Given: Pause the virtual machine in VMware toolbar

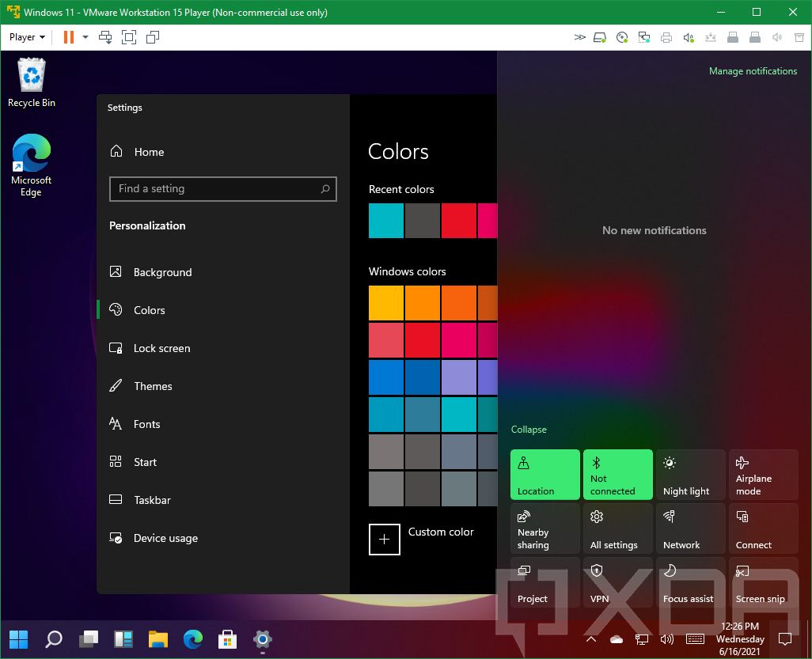Looking at the screenshot, I should coord(68,37).
